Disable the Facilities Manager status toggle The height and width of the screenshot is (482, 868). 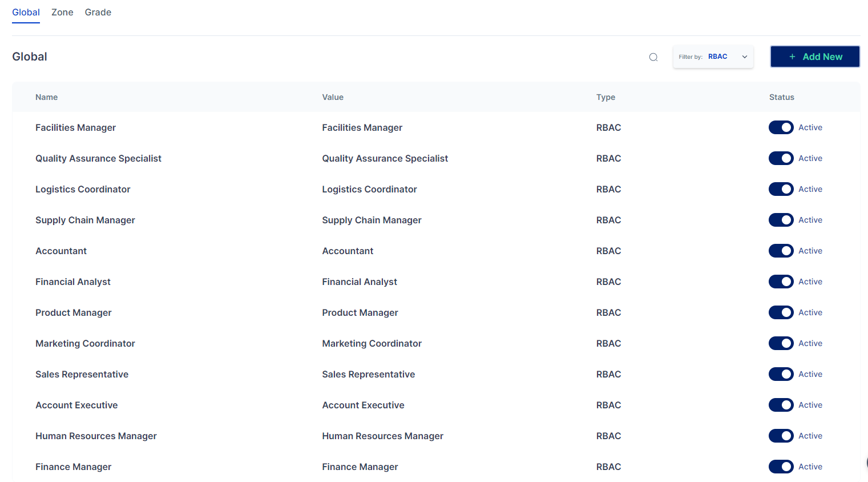[x=781, y=127]
